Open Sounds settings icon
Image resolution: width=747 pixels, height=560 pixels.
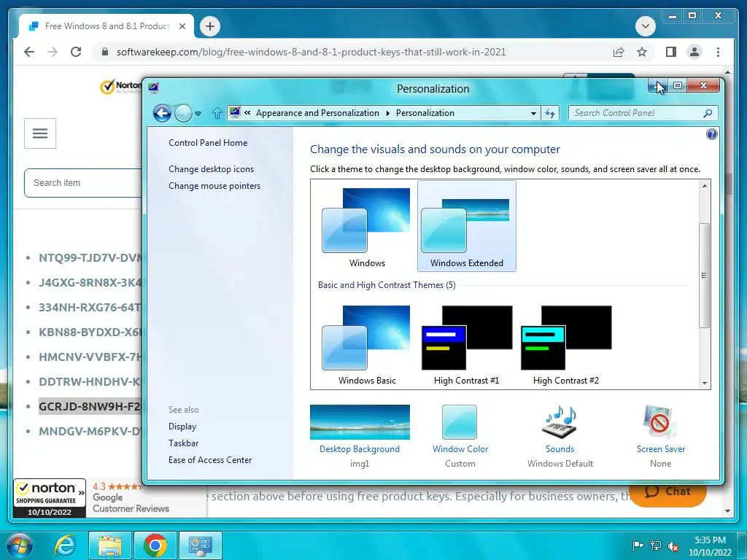click(x=560, y=423)
